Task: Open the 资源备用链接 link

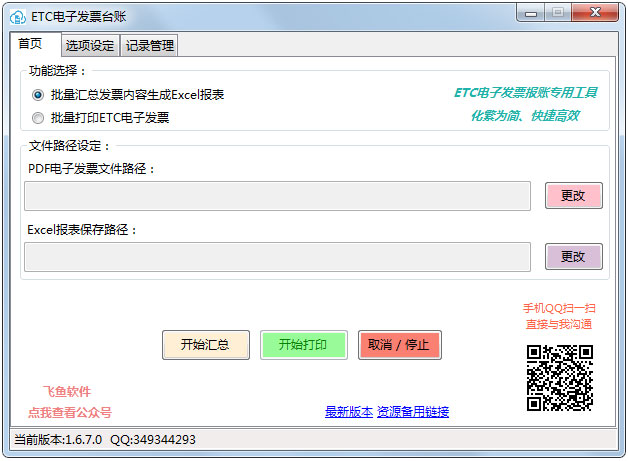Action: 413,412
